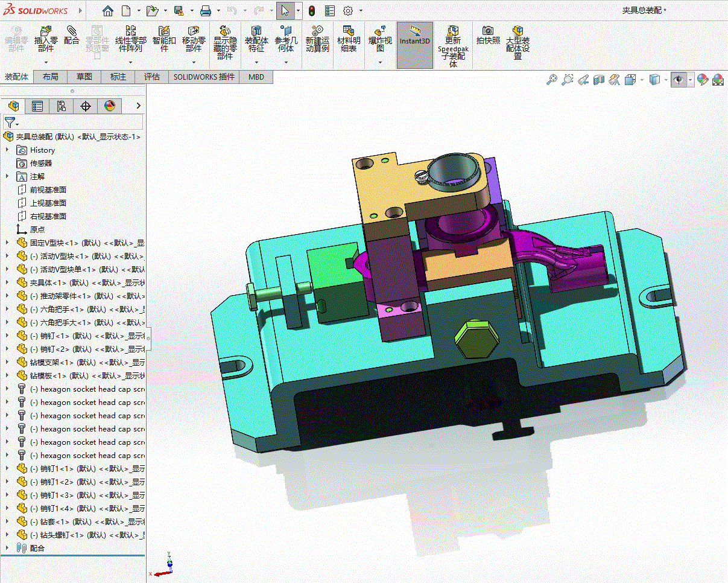728x583 pixels.
Task: Click 显示隐藏的零部件 show hidden components
Action: point(225,43)
